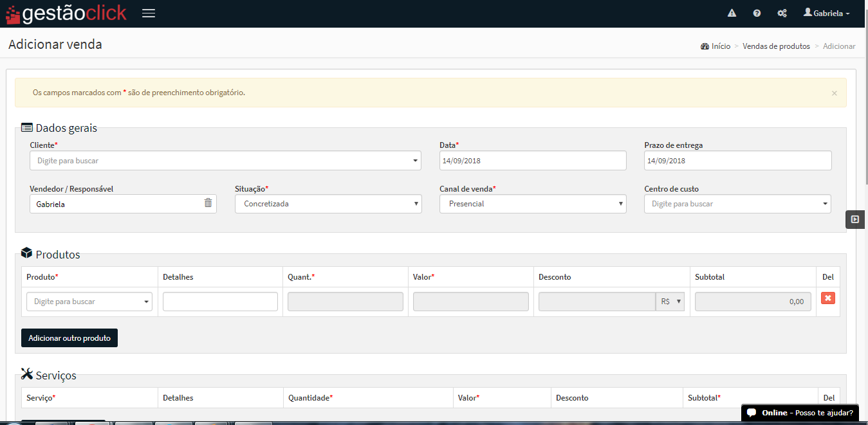Delete the product row with red X
Viewport: 868px width, 425px height.
pyautogui.click(x=828, y=298)
